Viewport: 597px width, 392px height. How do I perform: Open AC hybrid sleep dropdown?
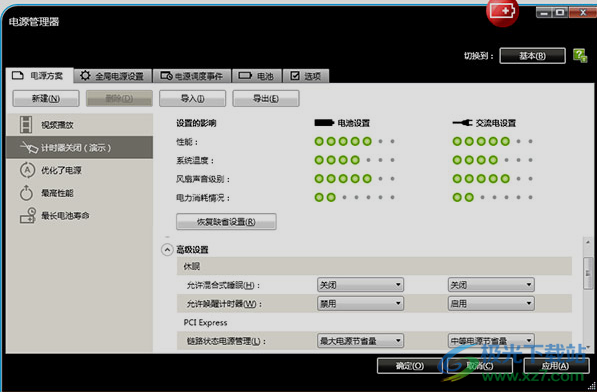coord(491,285)
